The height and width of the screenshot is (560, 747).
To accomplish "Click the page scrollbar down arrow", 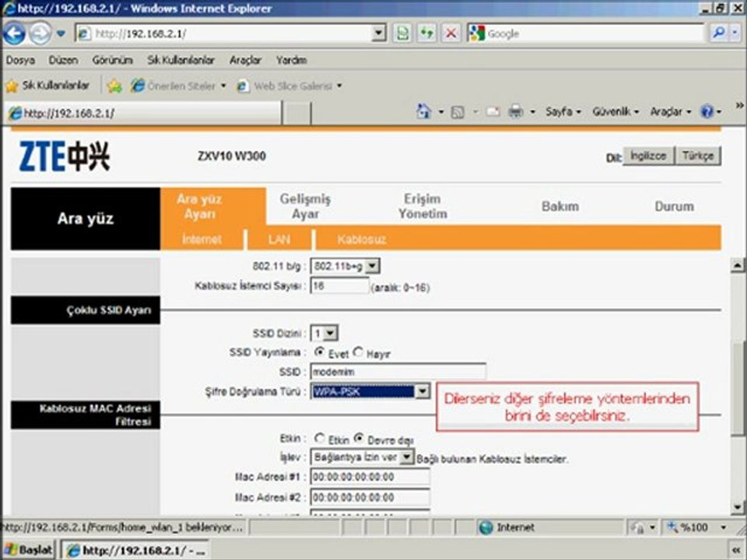I will 737,506.
